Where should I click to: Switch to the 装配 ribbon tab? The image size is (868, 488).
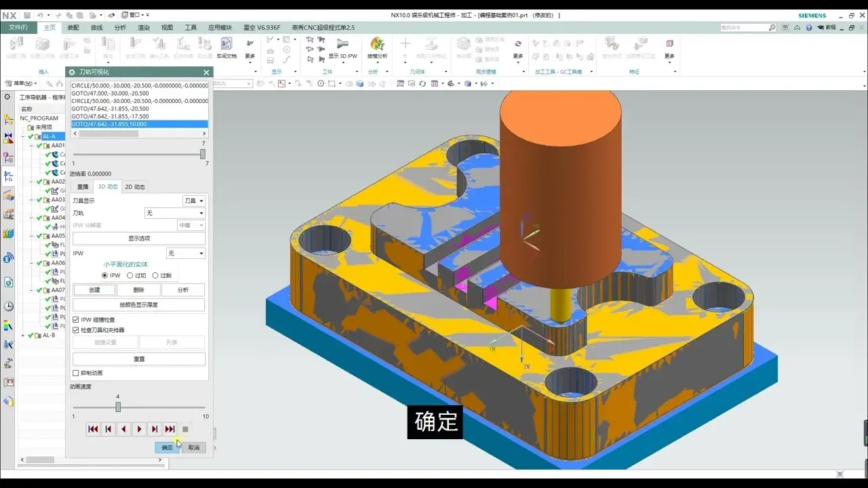73,28
